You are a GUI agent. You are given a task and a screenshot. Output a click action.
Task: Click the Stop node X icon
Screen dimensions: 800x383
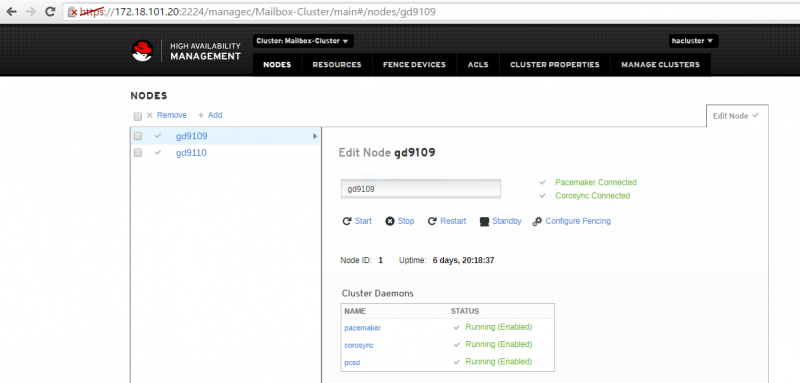pyautogui.click(x=390, y=221)
